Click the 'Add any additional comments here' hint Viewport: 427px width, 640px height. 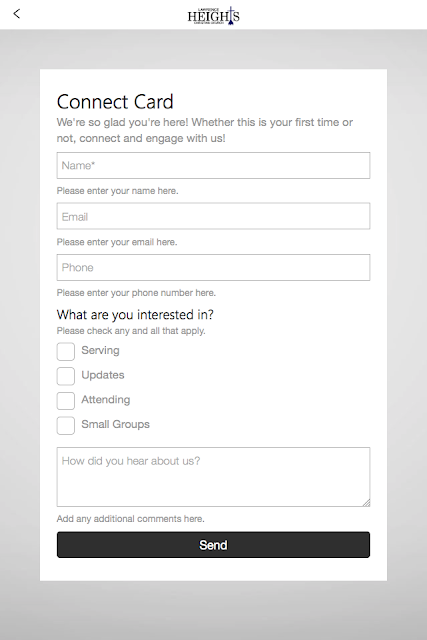[131, 519]
